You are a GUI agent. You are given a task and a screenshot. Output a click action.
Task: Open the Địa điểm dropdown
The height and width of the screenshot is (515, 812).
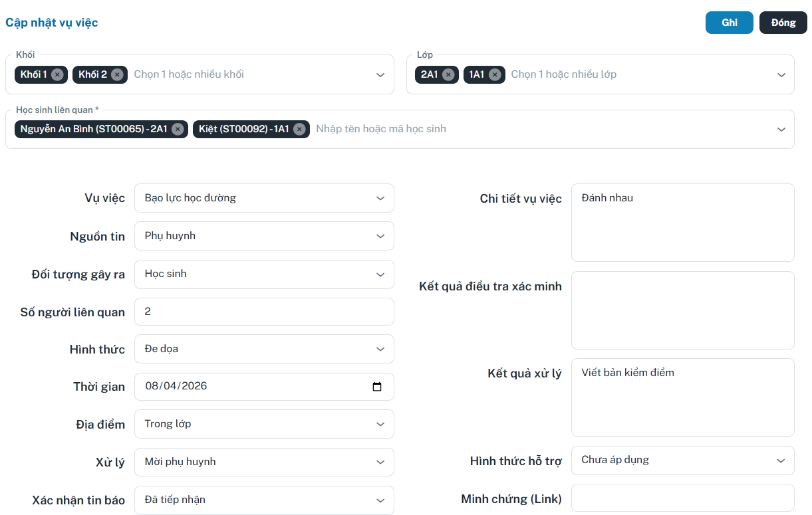coord(264,424)
